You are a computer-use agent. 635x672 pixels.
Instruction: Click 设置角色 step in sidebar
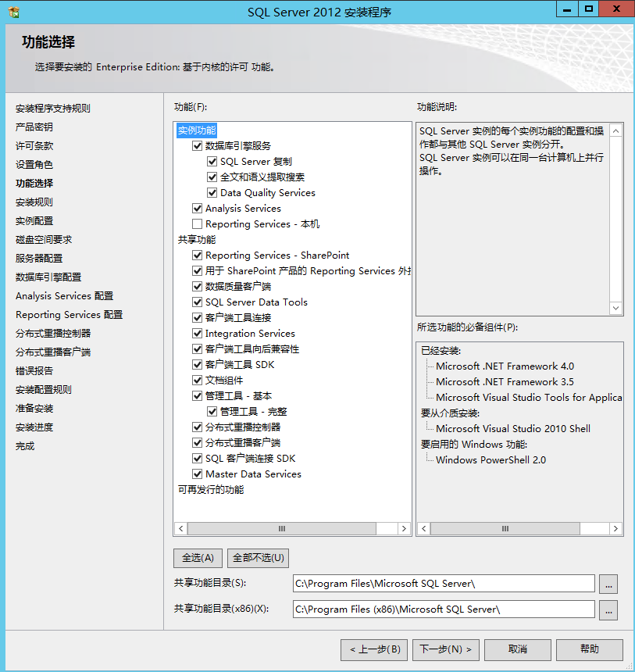34,165
